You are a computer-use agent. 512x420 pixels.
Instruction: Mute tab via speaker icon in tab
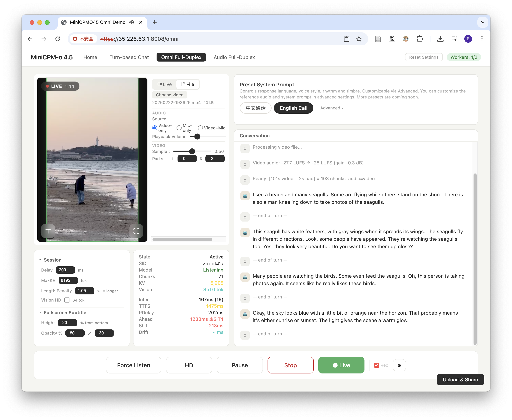pos(131,22)
